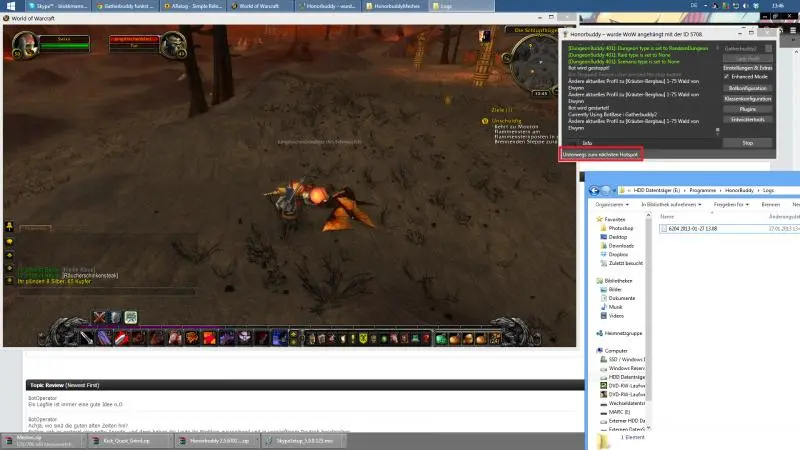Open Honorbuddy Plugins button

(747, 109)
